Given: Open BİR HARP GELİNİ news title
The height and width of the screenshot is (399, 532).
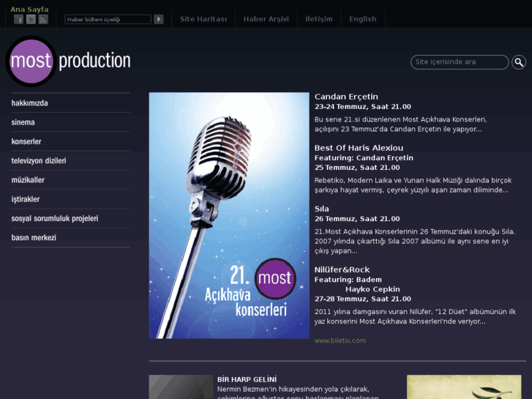Looking at the screenshot, I should pyautogui.click(x=247, y=379).
